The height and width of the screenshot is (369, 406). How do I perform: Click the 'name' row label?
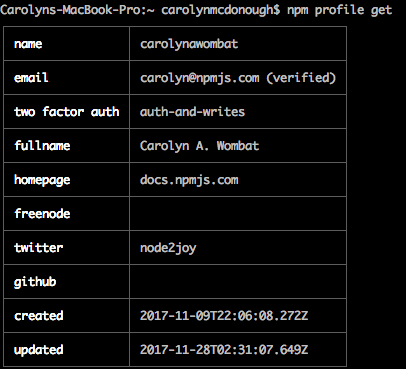(x=28, y=44)
